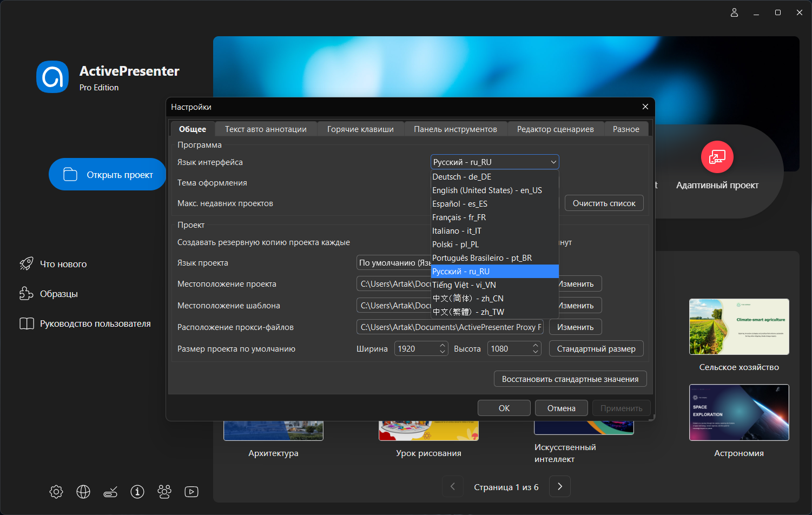This screenshot has height=515, width=812.
Task: Click Очистить список button
Action: [x=604, y=203]
